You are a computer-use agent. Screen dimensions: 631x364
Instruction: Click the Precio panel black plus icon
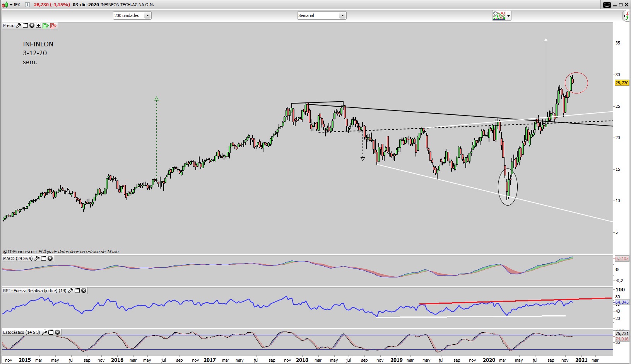tap(38, 26)
